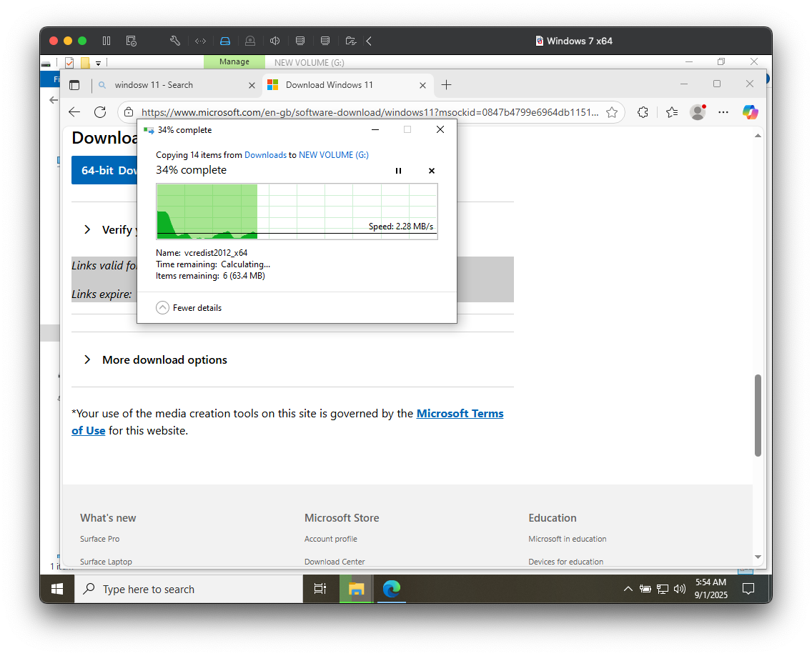The width and height of the screenshot is (812, 656).
Task: Open File Explorer from taskbar
Action: (356, 589)
